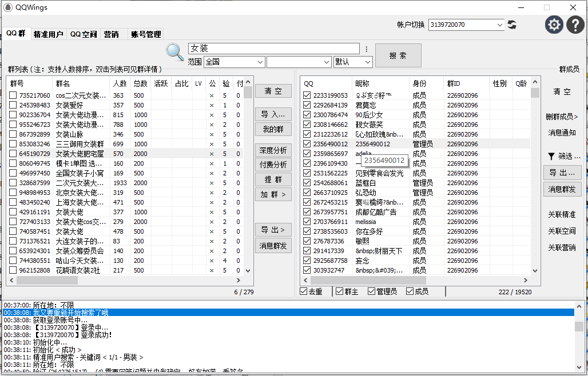Select member row 君莫忘
Screen dimensions: 588x376
click(x=416, y=105)
